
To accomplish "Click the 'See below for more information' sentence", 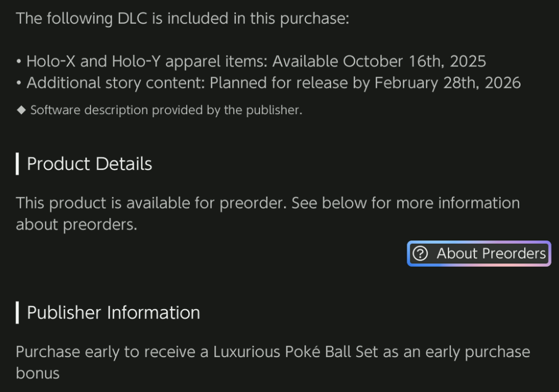I will click(405, 203).
